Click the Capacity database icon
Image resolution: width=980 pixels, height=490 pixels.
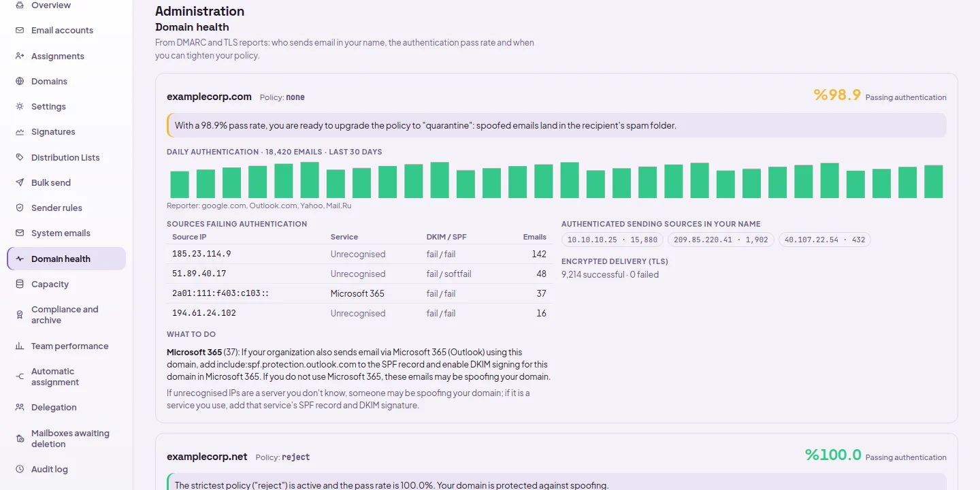click(20, 284)
